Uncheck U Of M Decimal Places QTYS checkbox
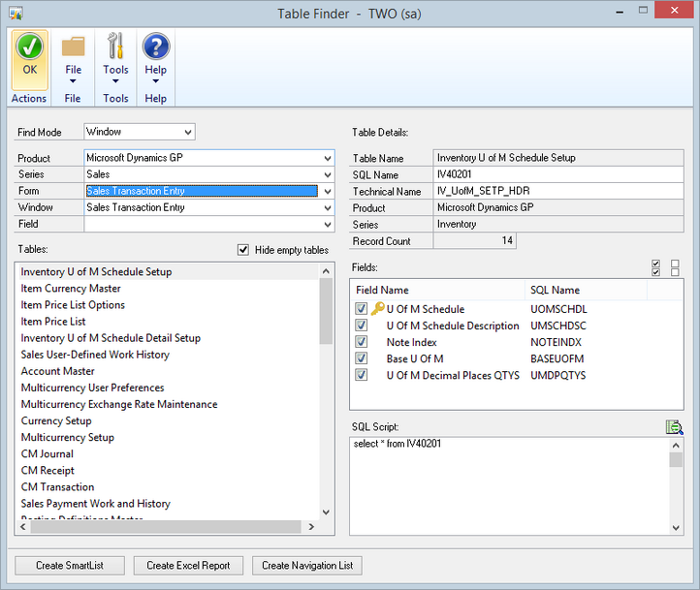Image resolution: width=700 pixels, height=590 pixels. [362, 375]
